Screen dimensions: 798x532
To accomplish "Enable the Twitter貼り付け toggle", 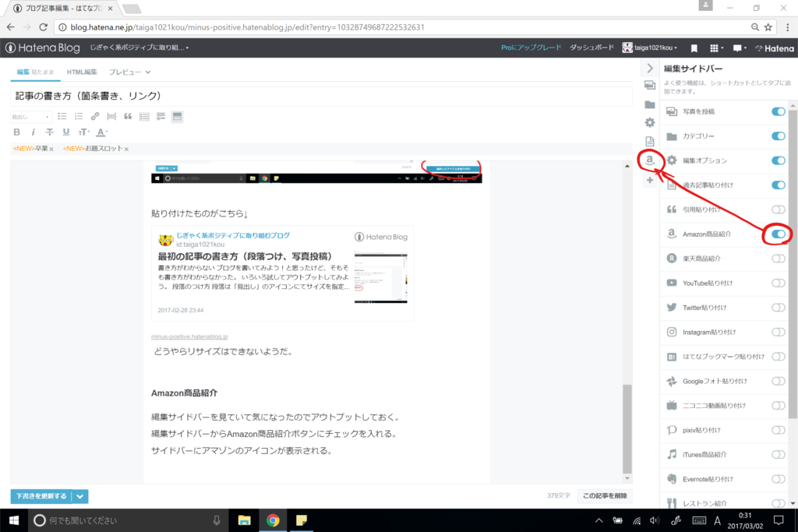I will (x=778, y=307).
